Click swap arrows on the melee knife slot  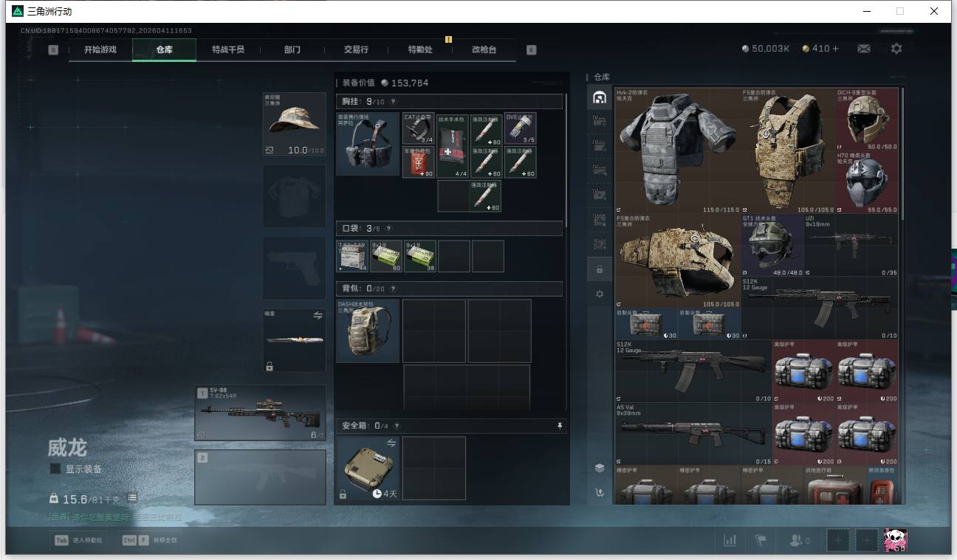(x=318, y=316)
